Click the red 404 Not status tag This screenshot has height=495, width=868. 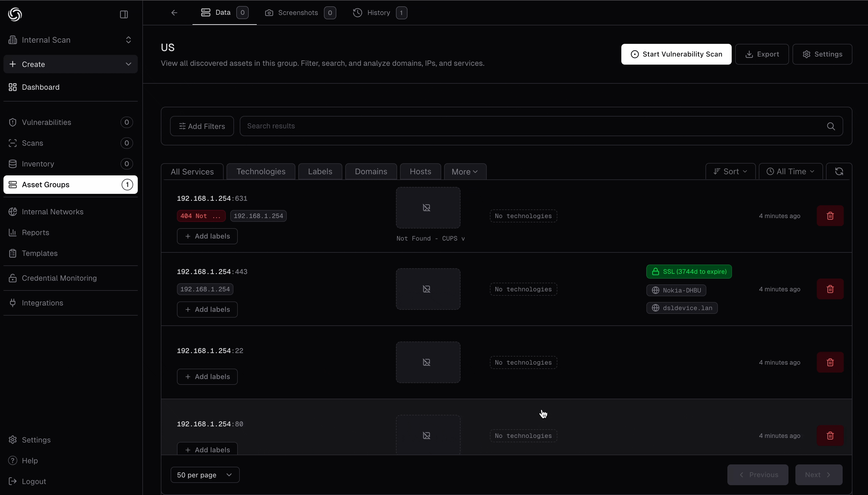[201, 216]
